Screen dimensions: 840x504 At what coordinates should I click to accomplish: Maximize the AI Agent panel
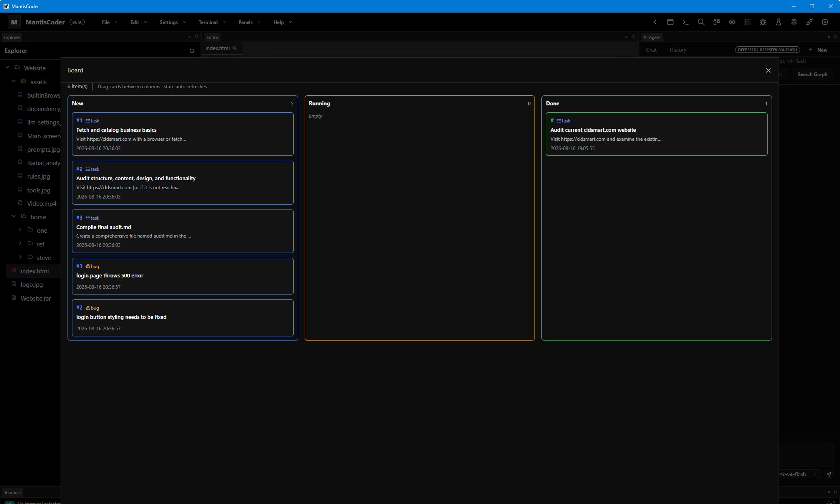coord(836,37)
